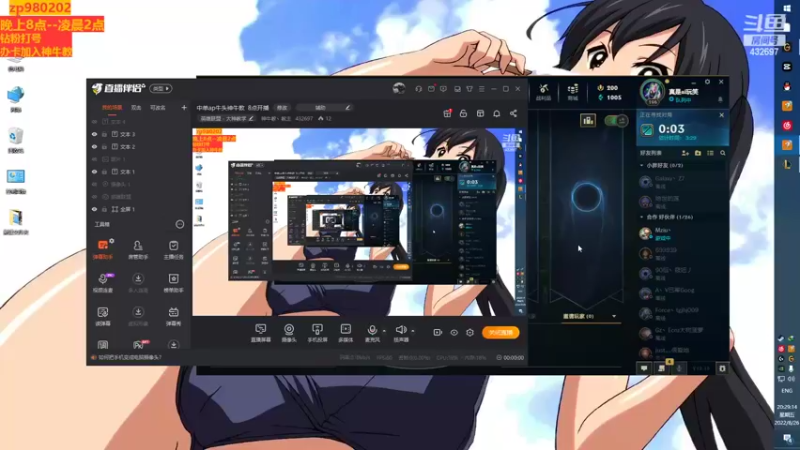Click the record video icon beside the preview eye
Screen dimensions: 800x450
point(437,332)
